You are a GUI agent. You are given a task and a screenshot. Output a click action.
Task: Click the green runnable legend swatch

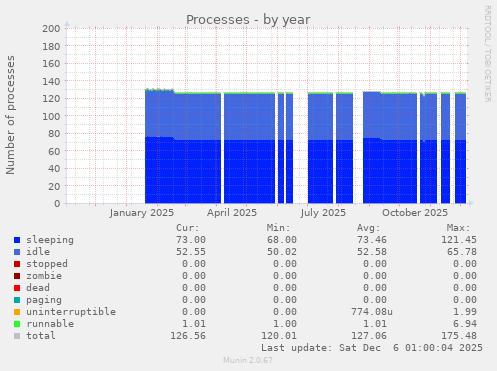click(17, 324)
